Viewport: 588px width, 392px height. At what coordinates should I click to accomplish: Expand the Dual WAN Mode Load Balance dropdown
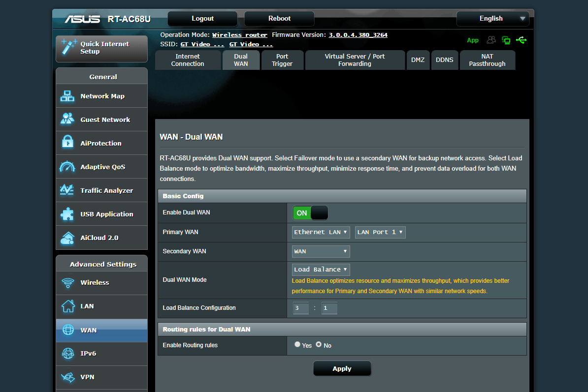pos(321,270)
